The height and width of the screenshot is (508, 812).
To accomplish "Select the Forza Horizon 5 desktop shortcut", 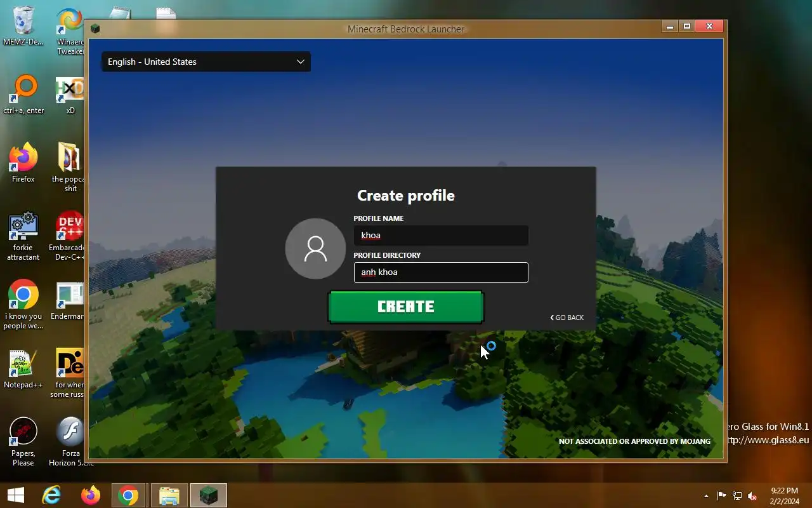I will point(70,442).
